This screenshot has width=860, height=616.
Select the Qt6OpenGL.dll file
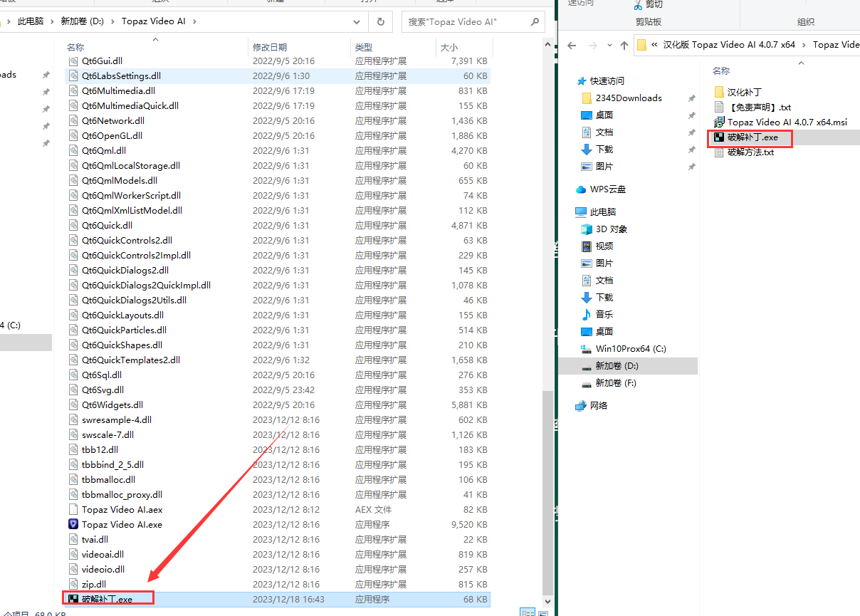[x=112, y=135]
